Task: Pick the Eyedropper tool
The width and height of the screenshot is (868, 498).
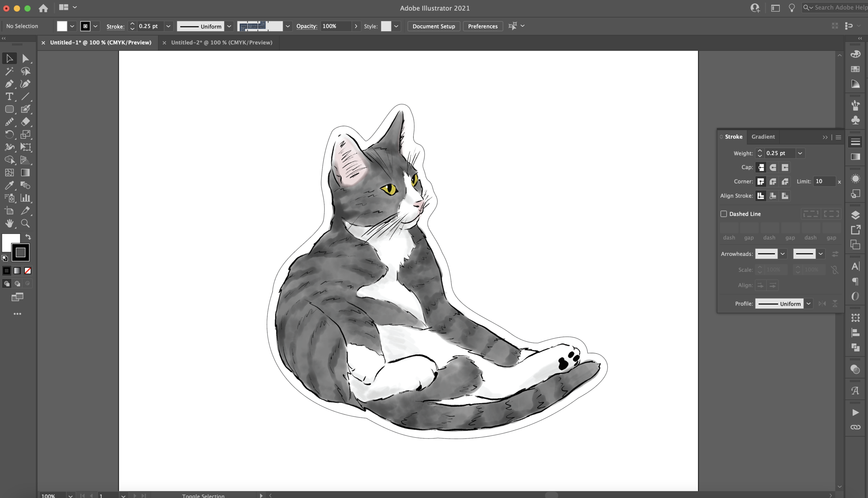Action: pos(9,185)
